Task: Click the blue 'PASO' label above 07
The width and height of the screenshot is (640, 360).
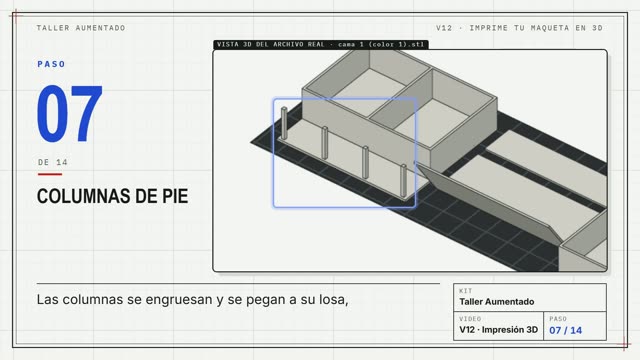Action: tap(51, 64)
